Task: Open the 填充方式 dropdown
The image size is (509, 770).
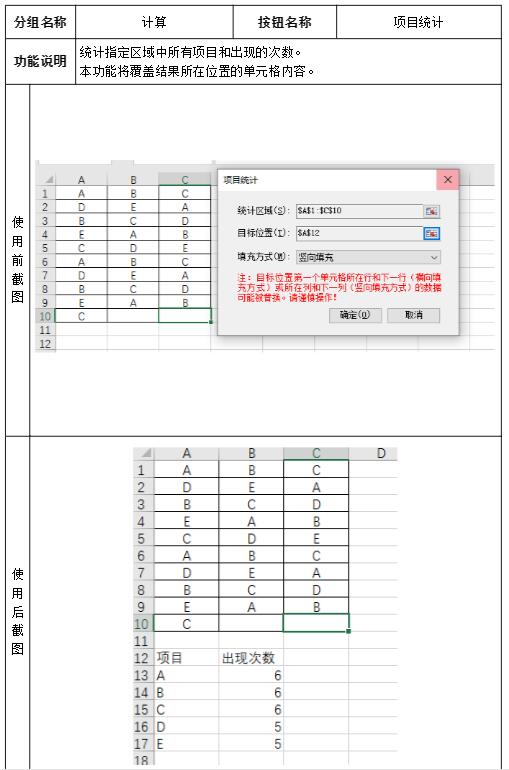Action: [368, 257]
